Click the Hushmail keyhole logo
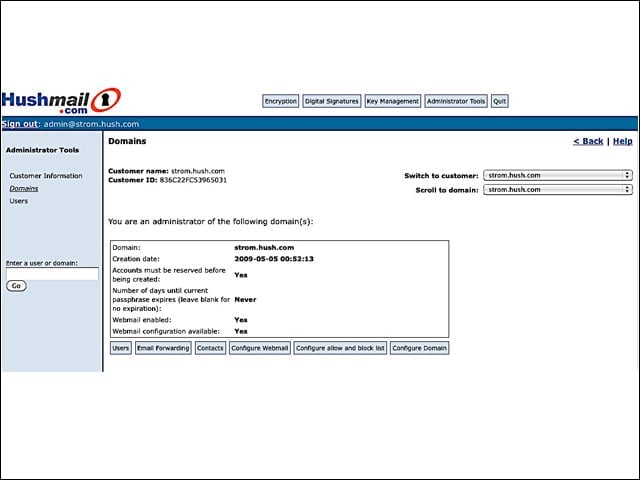Image resolution: width=640 pixels, height=480 pixels. tap(106, 100)
